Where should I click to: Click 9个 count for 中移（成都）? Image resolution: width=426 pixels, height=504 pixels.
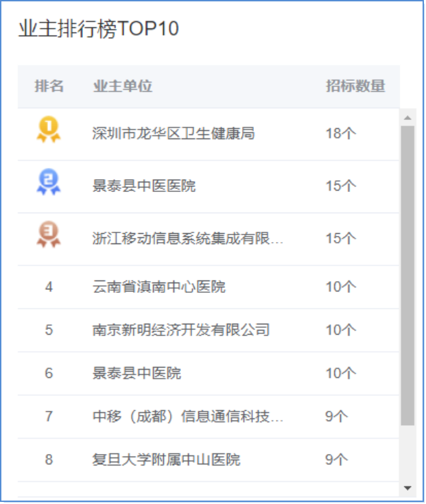click(337, 416)
